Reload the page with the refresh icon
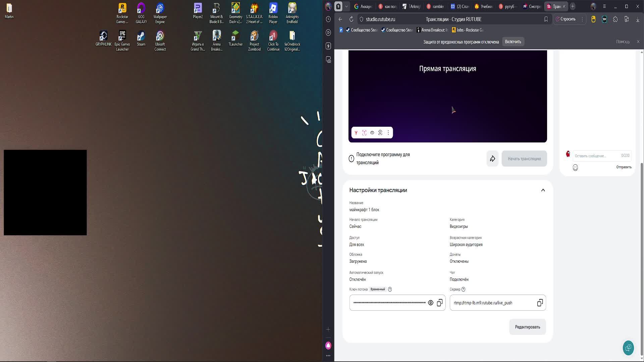644x362 pixels. click(351, 19)
